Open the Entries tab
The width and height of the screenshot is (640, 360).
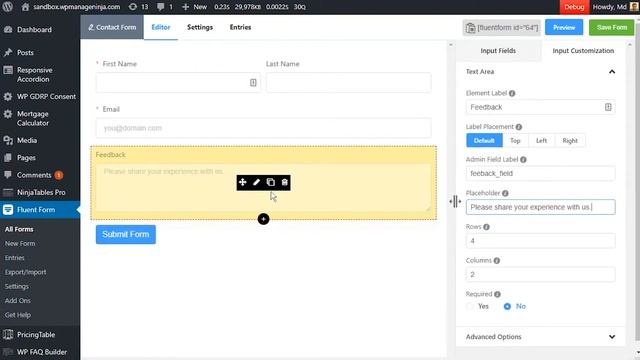pos(240,27)
